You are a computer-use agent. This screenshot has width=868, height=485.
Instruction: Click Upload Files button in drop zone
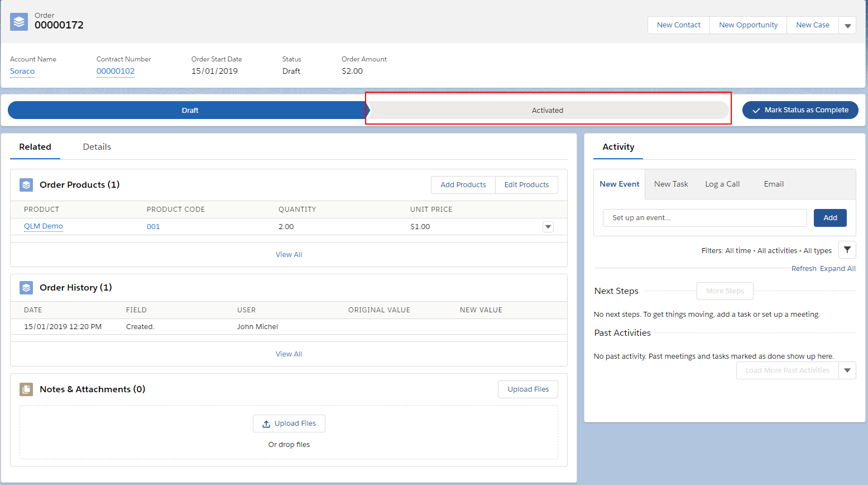pyautogui.click(x=289, y=424)
